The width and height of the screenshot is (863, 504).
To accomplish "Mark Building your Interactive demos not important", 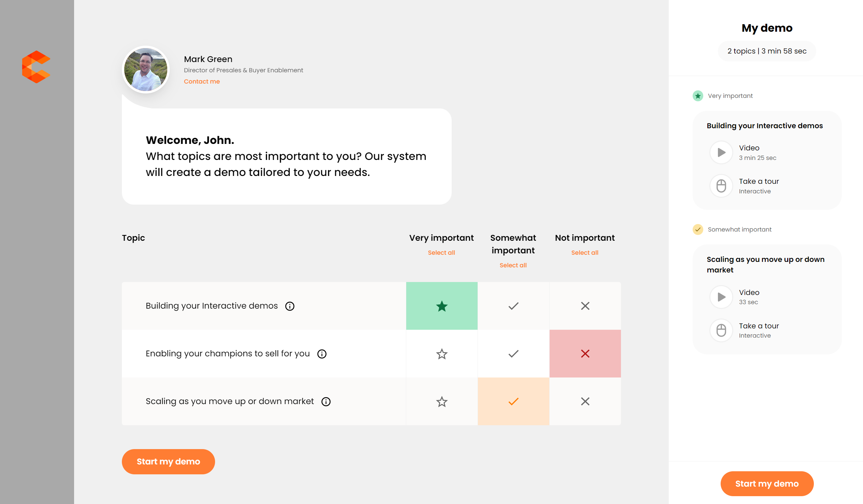I will tap(585, 306).
